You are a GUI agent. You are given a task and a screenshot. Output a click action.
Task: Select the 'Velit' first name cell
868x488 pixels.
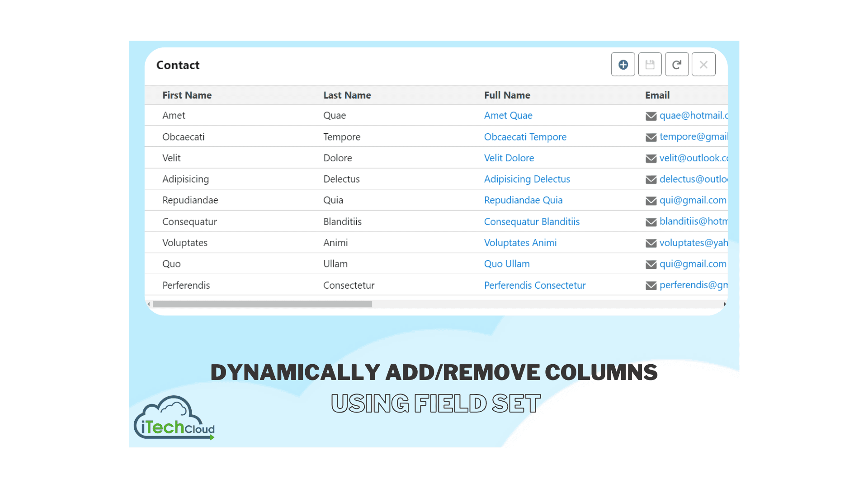171,158
